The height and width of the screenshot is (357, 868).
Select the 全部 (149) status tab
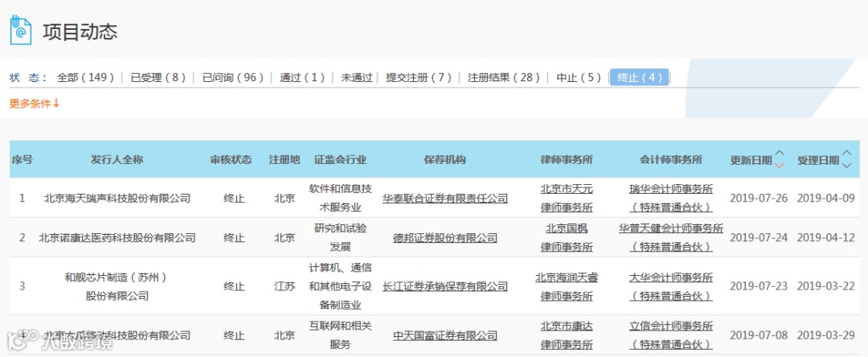[86, 77]
